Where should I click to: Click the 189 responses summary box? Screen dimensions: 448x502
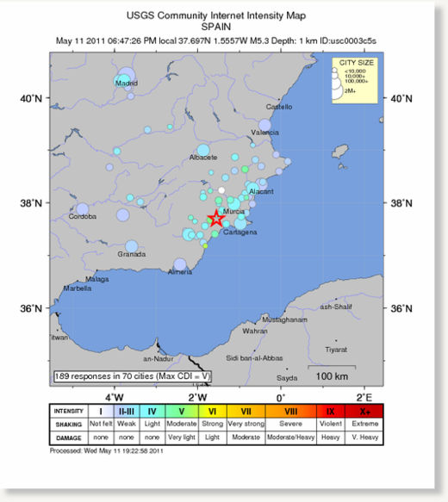(x=133, y=376)
